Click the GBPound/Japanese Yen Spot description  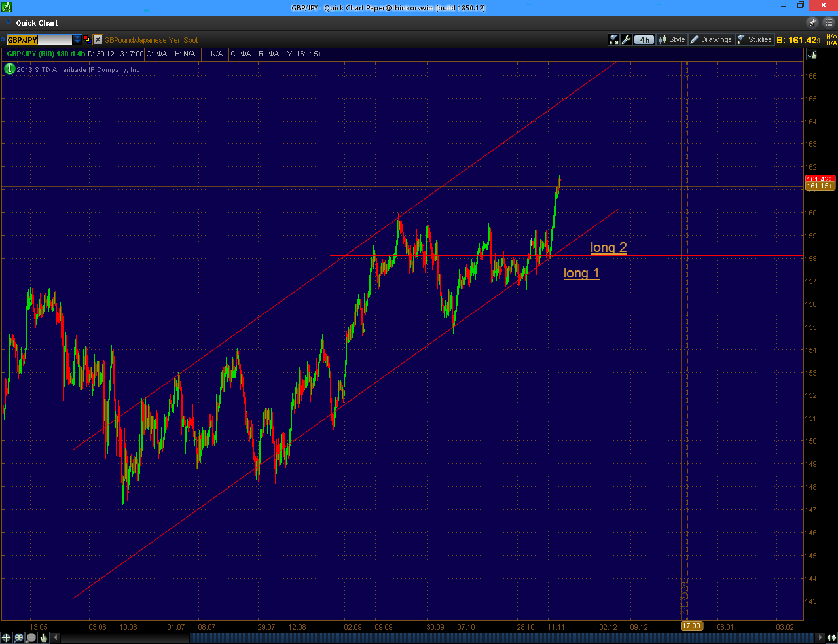click(x=151, y=40)
